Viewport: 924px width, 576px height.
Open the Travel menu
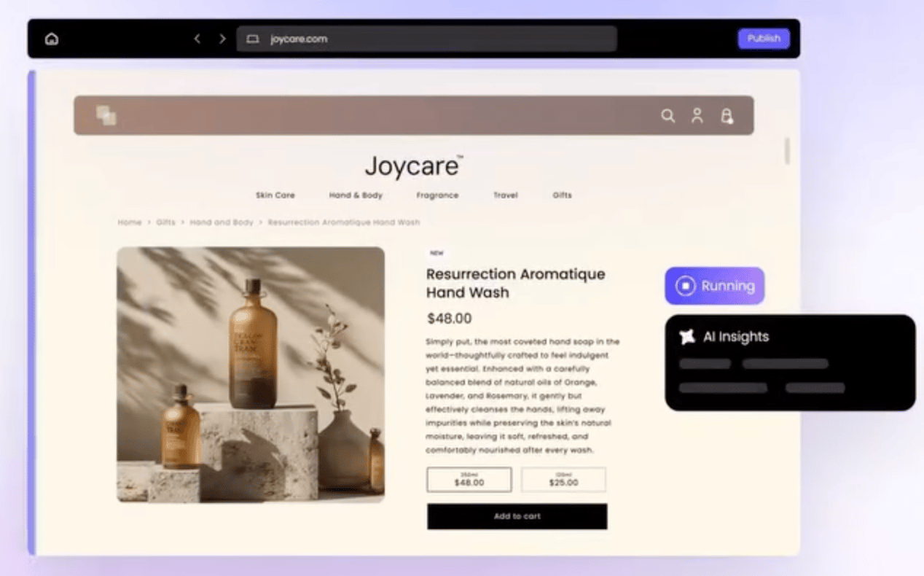505,195
